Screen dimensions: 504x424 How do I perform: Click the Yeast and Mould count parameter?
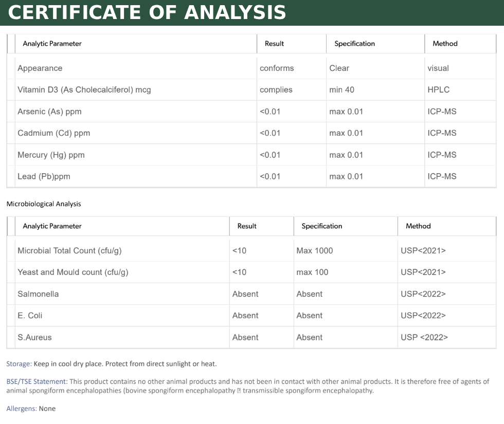[73, 272]
